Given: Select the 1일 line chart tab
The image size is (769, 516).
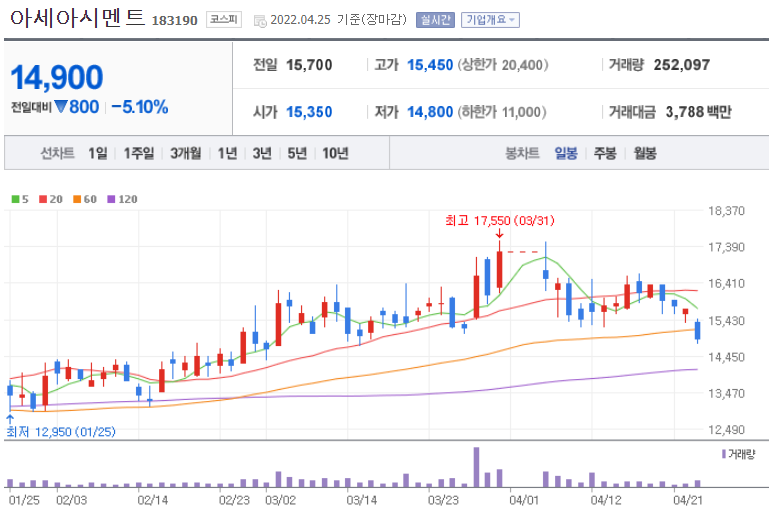Looking at the screenshot, I should point(98,154).
